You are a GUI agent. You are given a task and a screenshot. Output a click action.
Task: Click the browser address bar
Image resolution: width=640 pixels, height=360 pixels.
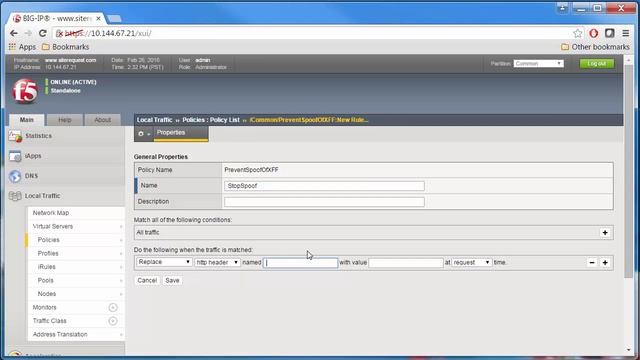pos(312,33)
